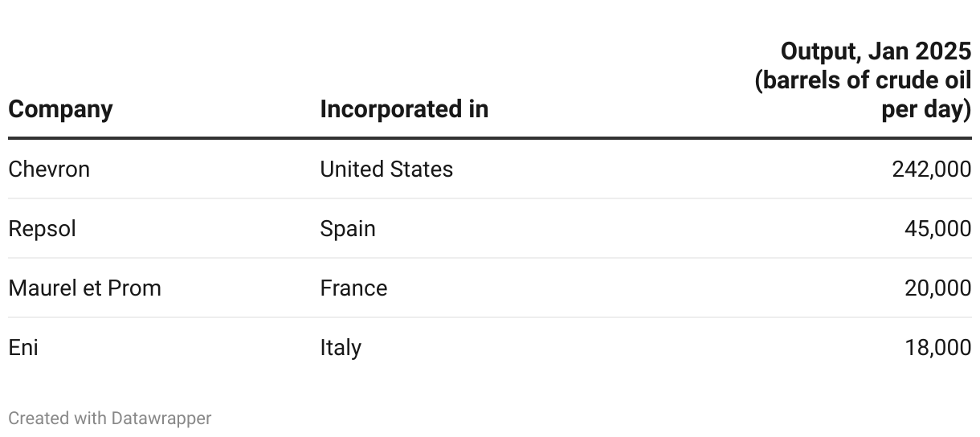Click the Incorporated in column header
This screenshot has width=980, height=437.
tap(403, 109)
